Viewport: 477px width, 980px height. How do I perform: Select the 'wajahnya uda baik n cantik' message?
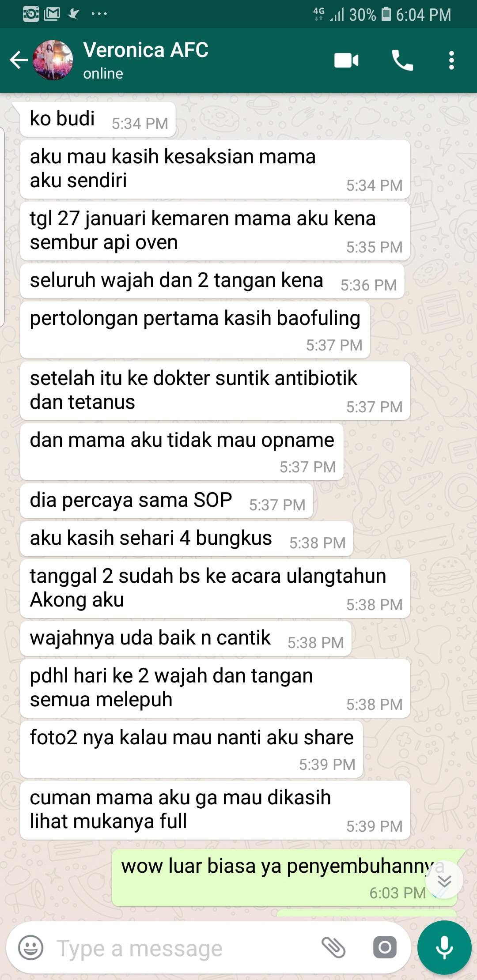click(x=186, y=638)
